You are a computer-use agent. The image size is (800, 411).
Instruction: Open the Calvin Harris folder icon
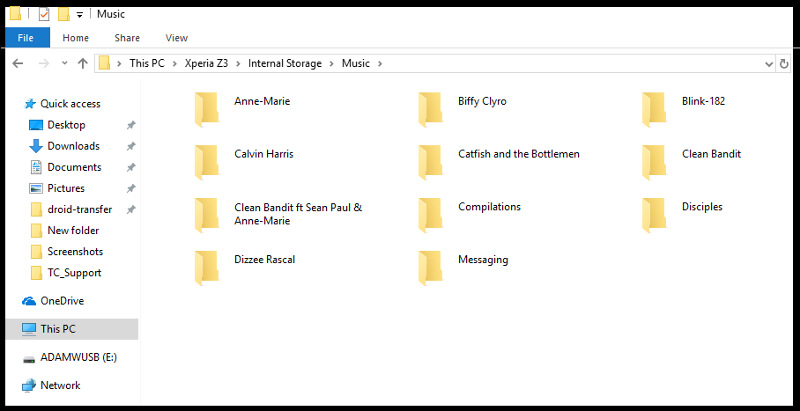click(x=207, y=162)
